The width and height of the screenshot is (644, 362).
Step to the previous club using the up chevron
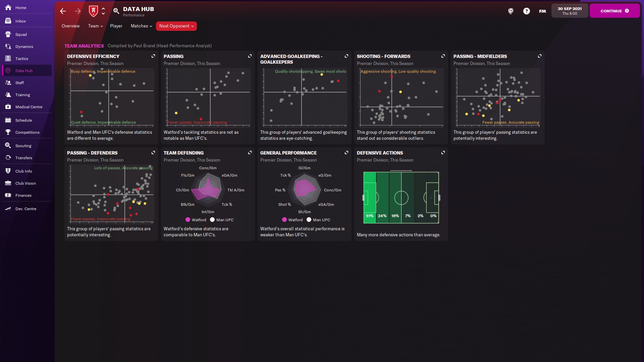click(103, 8)
